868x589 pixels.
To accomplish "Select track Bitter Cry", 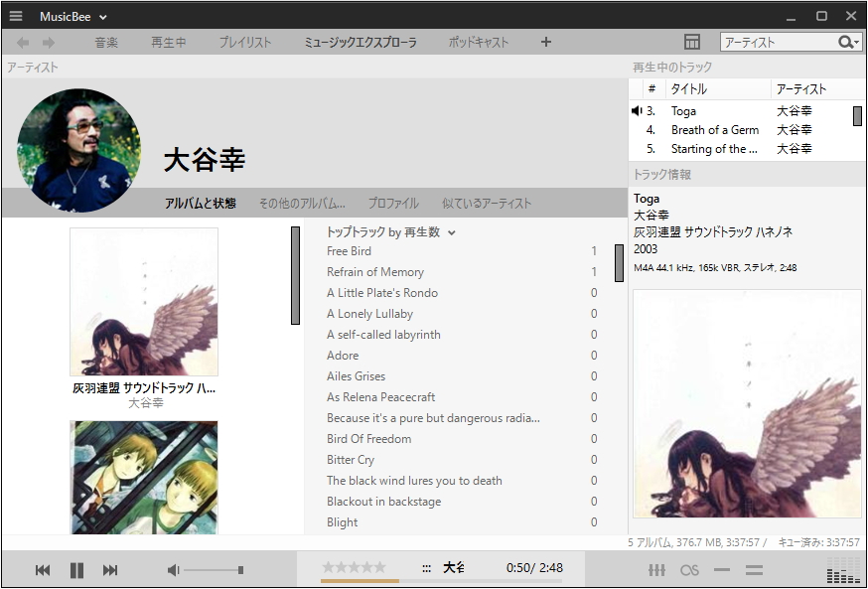I will click(462, 460).
